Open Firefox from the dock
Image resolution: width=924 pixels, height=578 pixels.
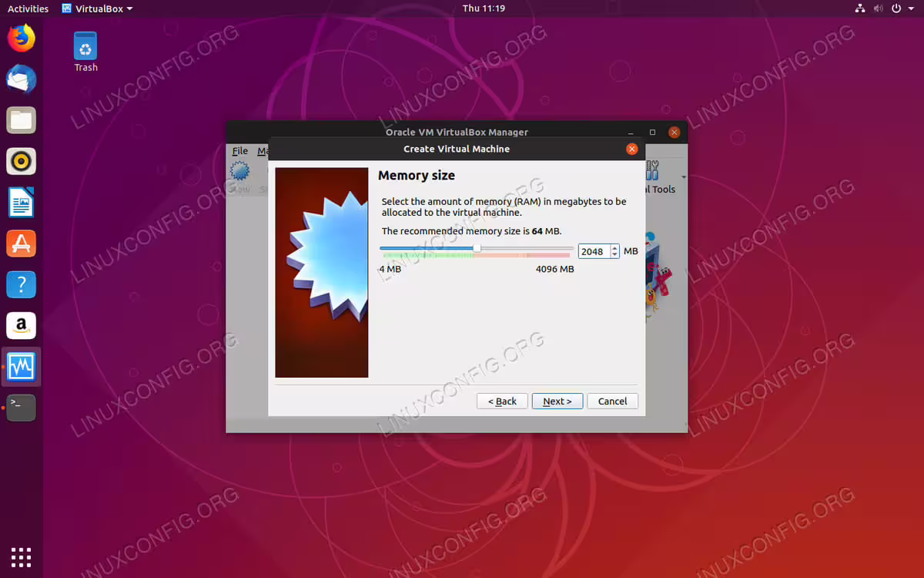[x=22, y=38]
